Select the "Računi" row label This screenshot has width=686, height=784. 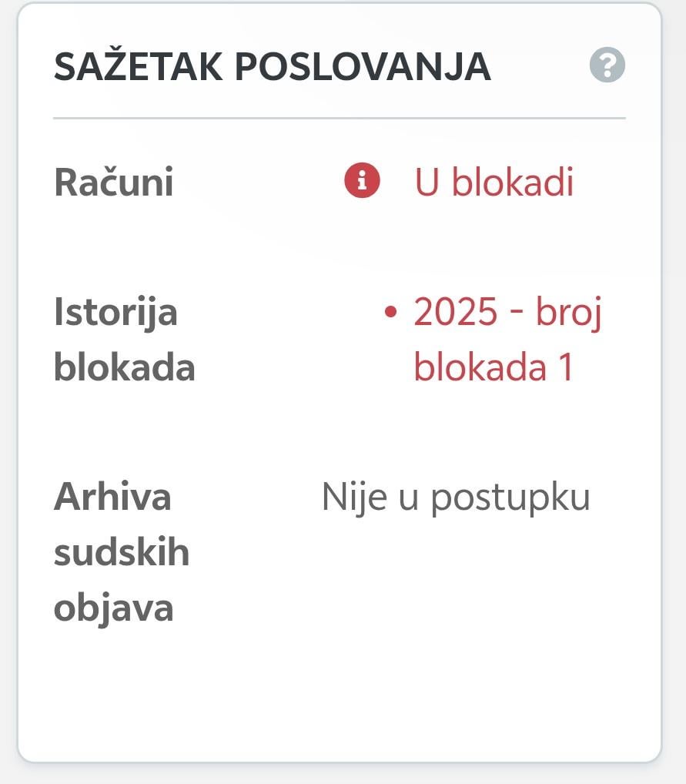click(114, 183)
